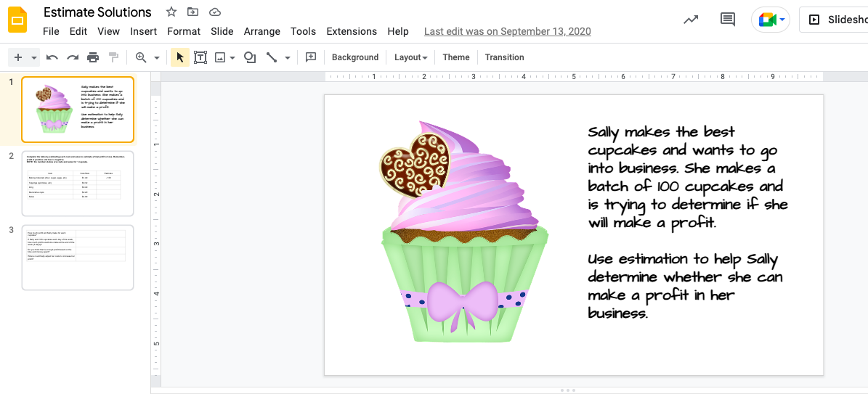868x394 pixels.
Task: Click the redo arrow icon
Action: point(73,57)
